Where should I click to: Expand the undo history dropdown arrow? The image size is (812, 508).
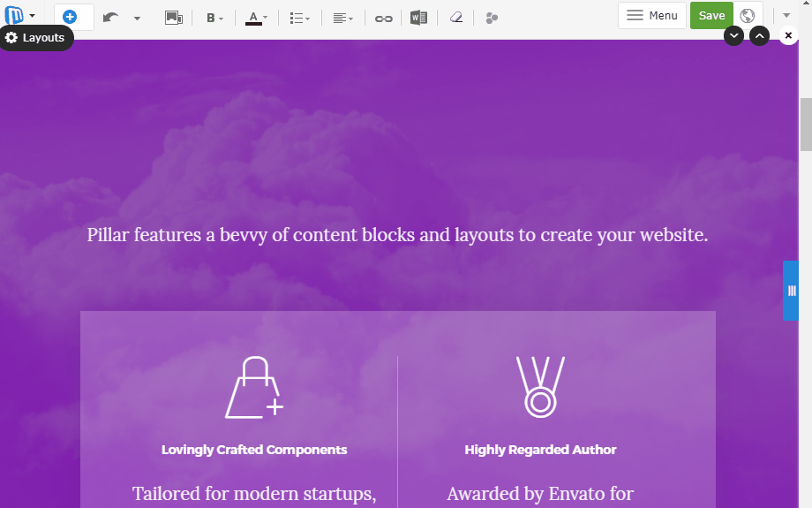coord(137,19)
